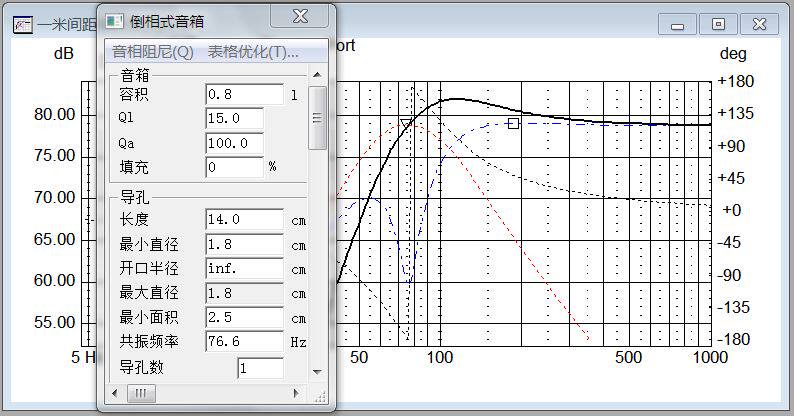Screen dimensions: 794x416
Task: Click the vertical scrollbar down arrow
Action: [x=318, y=372]
